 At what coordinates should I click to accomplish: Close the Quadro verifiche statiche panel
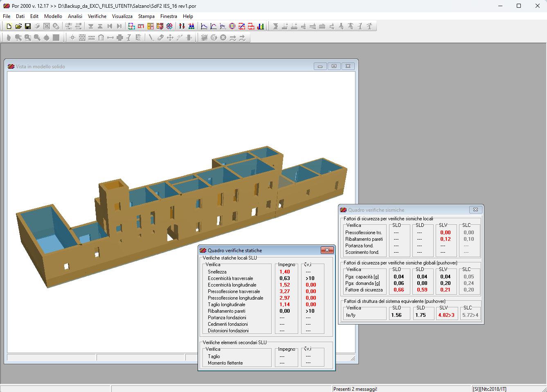327,250
